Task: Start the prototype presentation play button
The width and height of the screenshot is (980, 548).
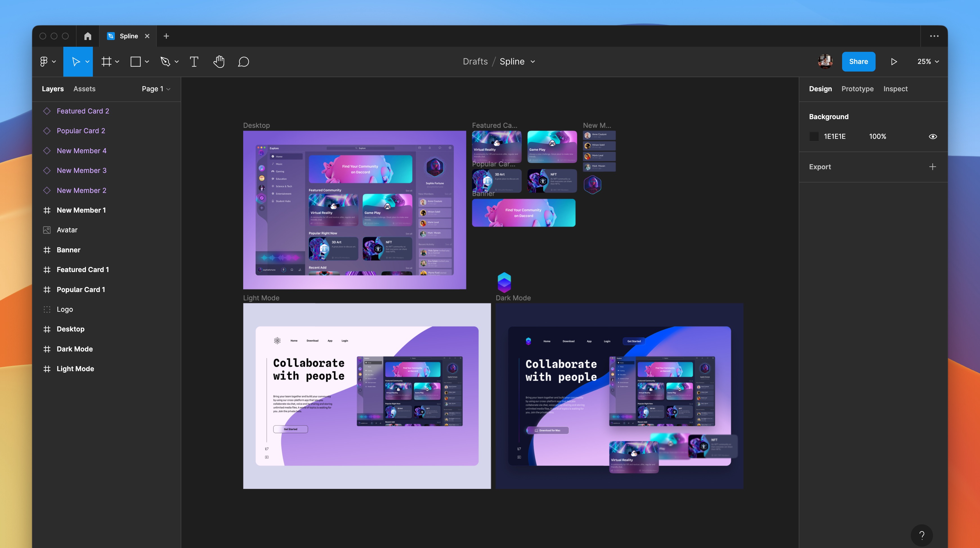Action: click(894, 62)
